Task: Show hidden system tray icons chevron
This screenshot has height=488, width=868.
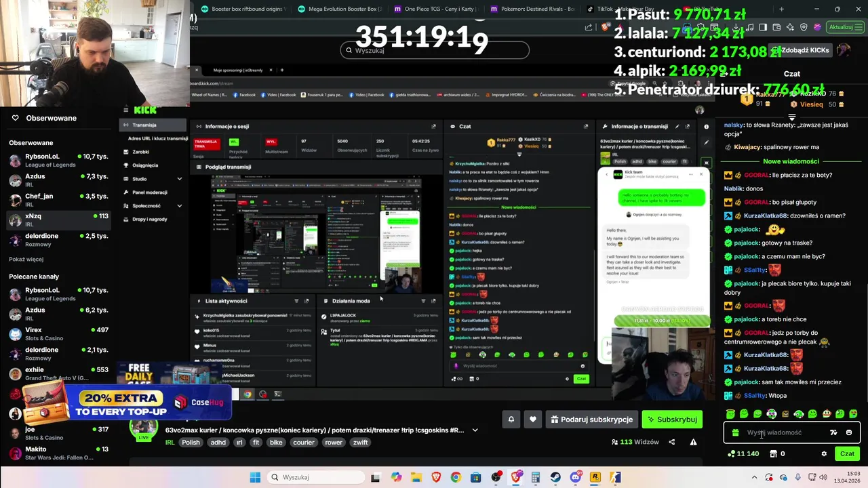Action: coord(754,477)
